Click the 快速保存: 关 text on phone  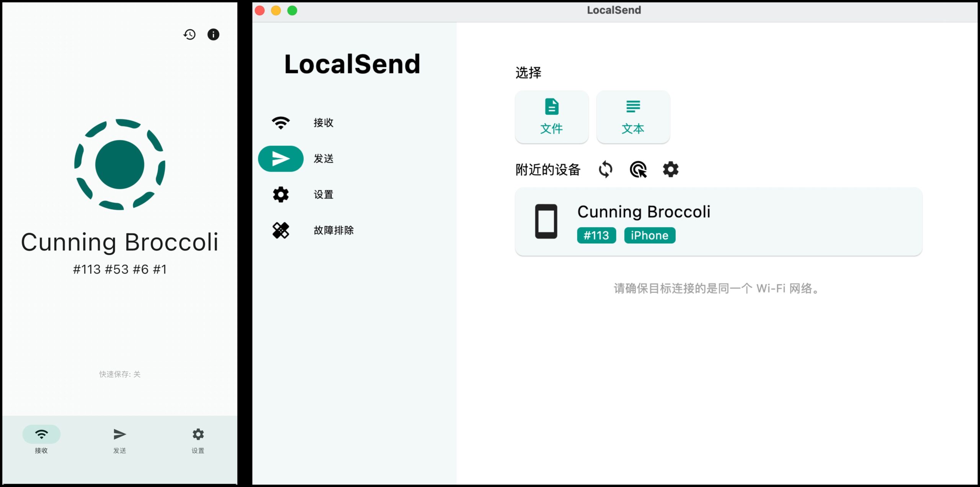click(x=120, y=374)
